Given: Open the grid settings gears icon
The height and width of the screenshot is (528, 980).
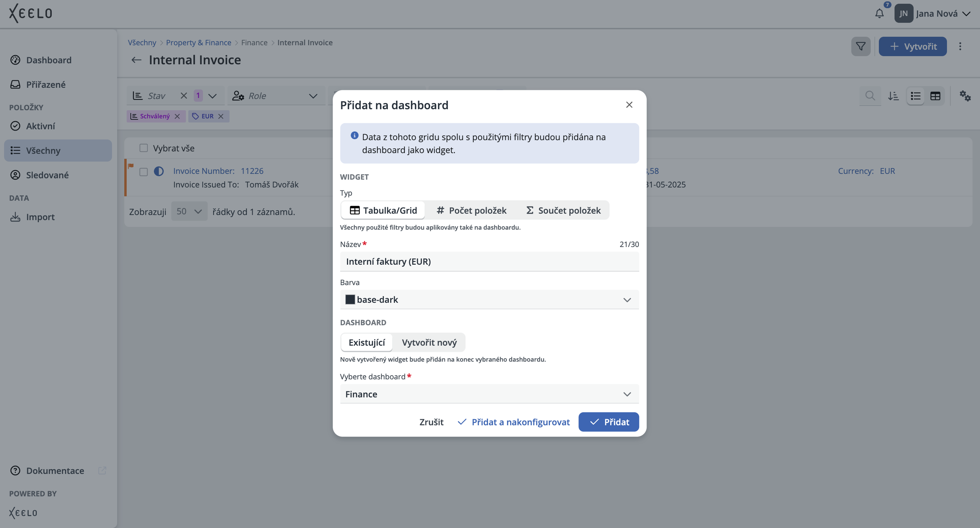Looking at the screenshot, I should pos(965,96).
